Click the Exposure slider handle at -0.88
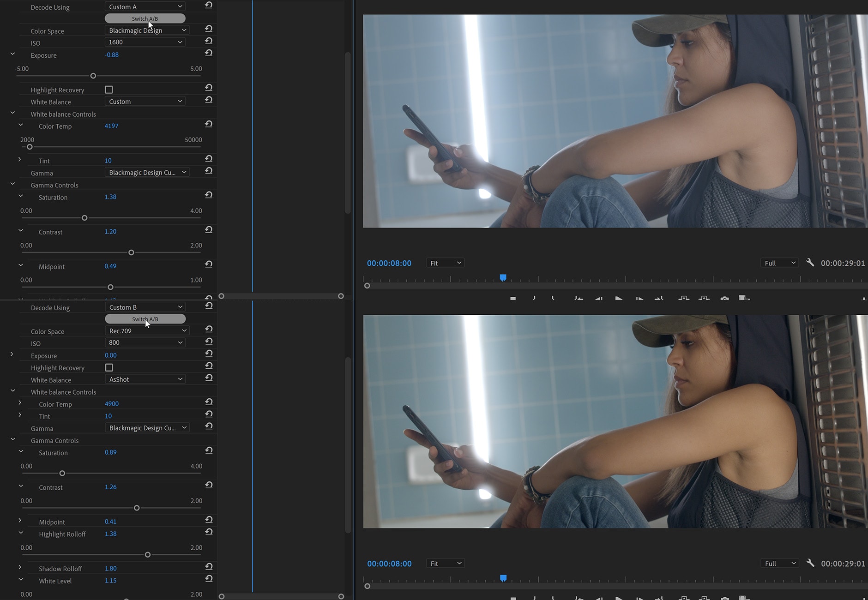The height and width of the screenshot is (600, 868). [93, 76]
